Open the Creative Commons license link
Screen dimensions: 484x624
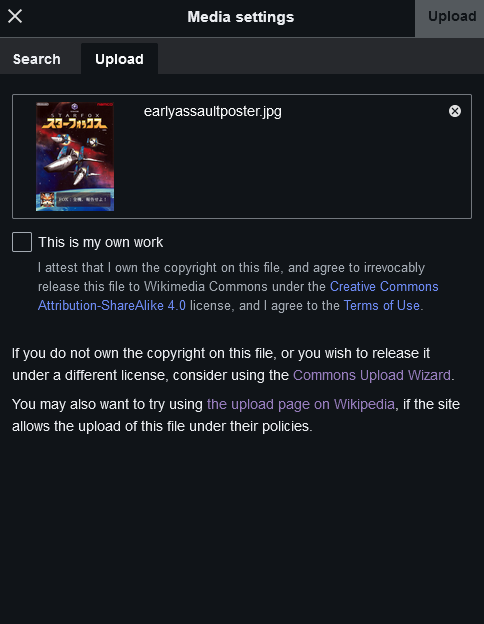[384, 287]
